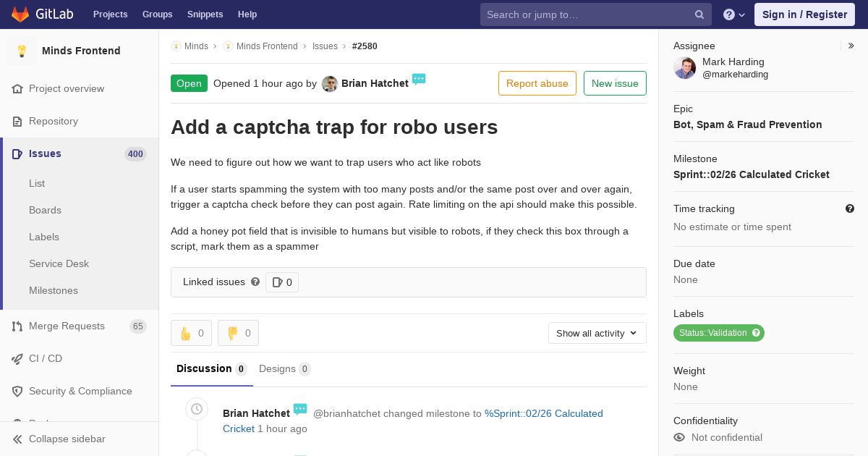
Task: Click the Linked issues help icon
Action: coord(255,282)
